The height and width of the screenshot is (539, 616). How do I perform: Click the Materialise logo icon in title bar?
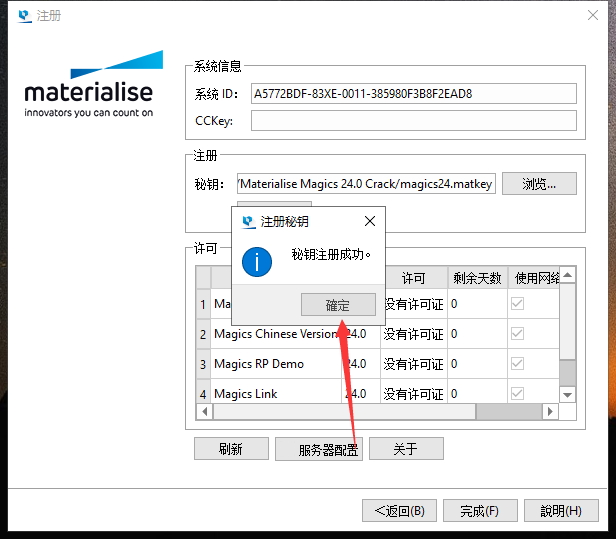(23, 16)
